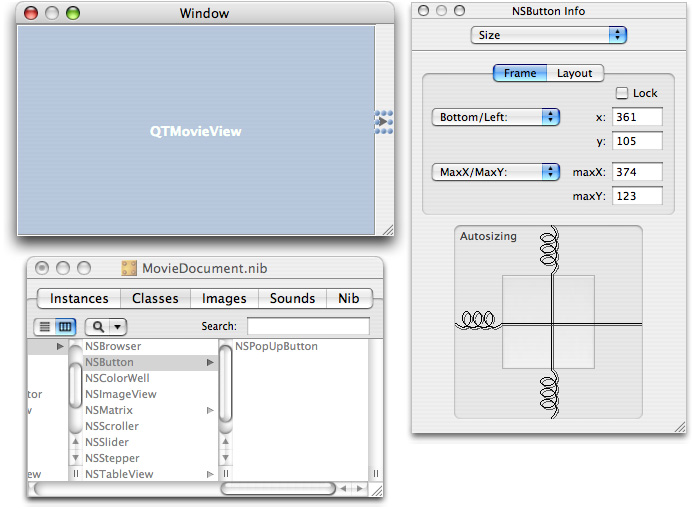Close the Window with red button
The image size is (692, 508).
coord(31,13)
